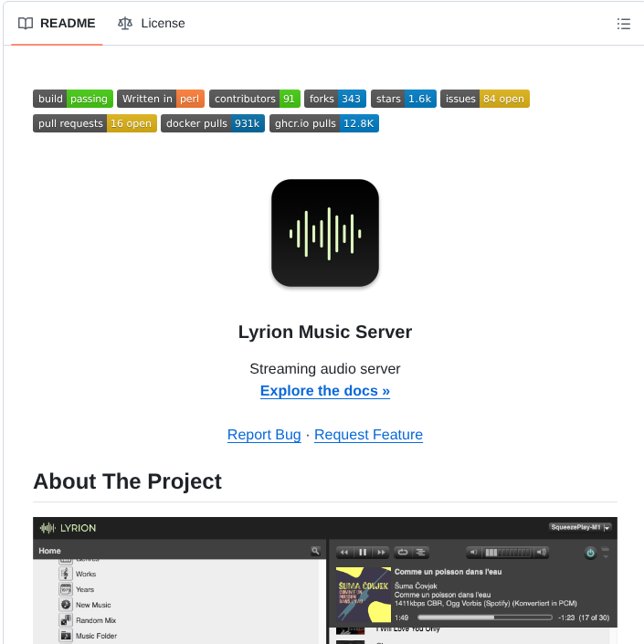Click the Lyrion waveform logo image

click(x=325, y=233)
